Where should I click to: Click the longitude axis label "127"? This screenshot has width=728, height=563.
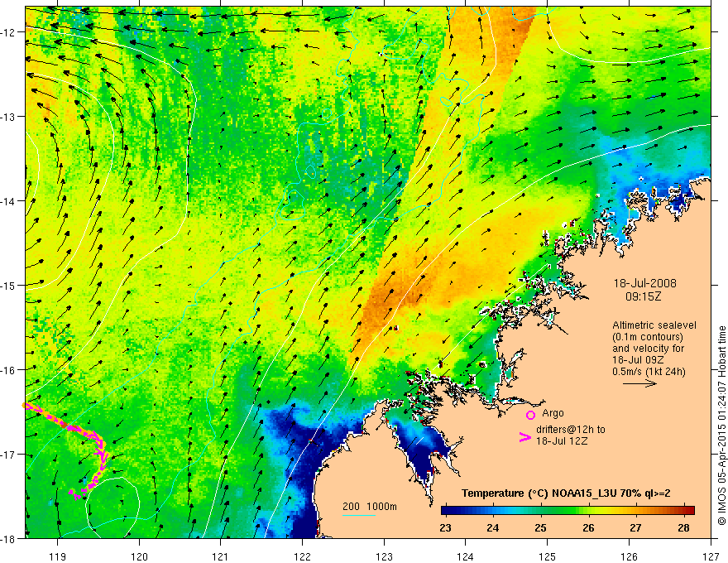point(711,556)
